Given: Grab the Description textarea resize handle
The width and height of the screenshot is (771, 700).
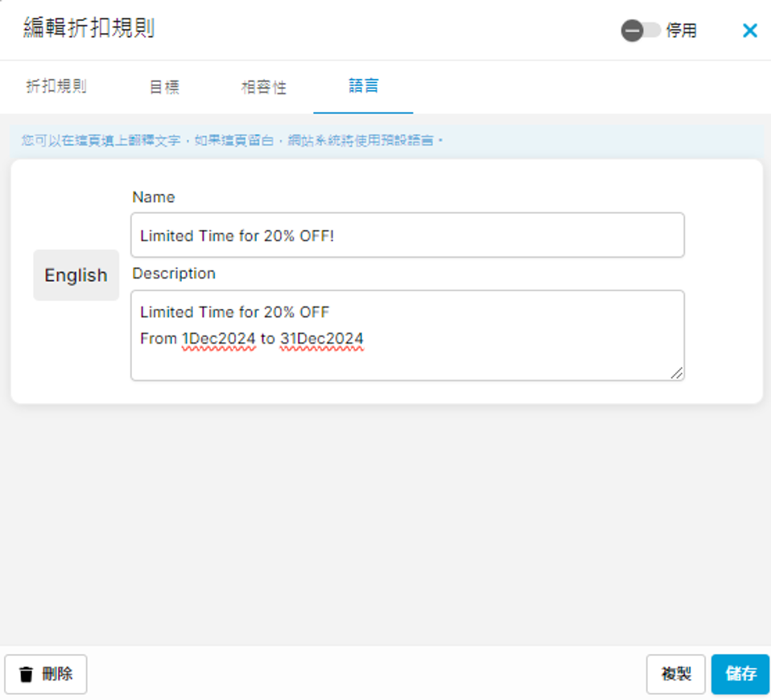Looking at the screenshot, I should [677, 373].
